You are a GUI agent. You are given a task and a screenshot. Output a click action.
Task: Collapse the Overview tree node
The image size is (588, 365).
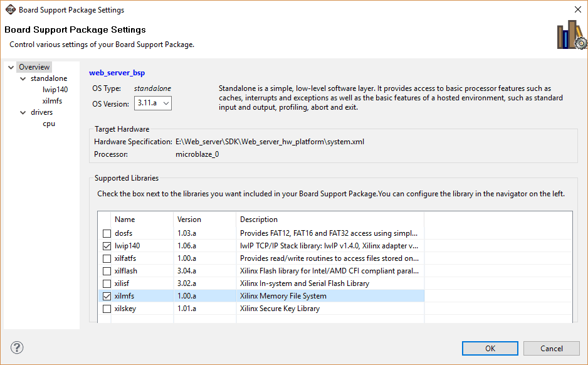coord(11,67)
